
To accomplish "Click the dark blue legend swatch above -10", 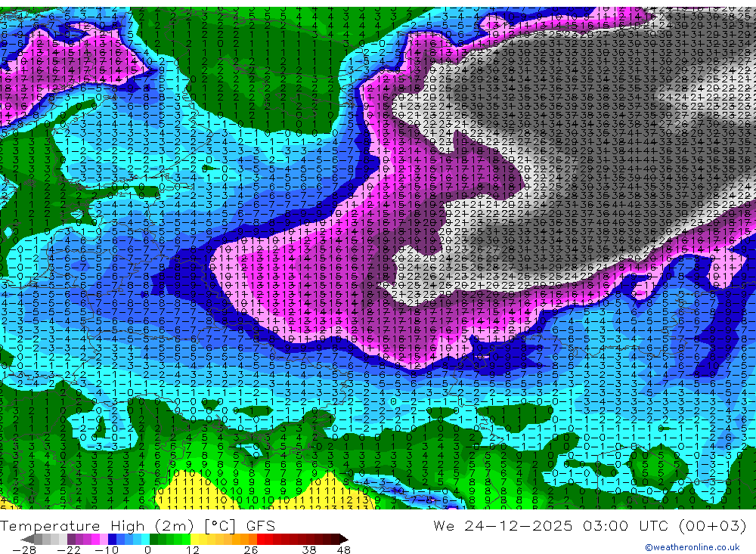I will click(x=113, y=539).
